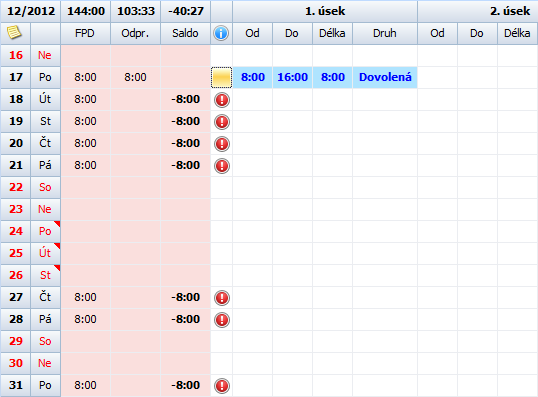Click the Odpr. column header

[135, 33]
